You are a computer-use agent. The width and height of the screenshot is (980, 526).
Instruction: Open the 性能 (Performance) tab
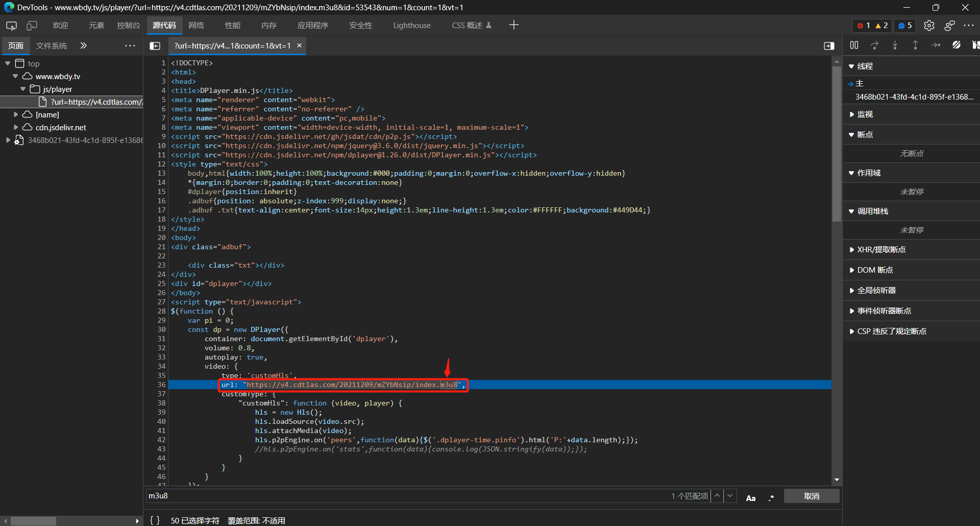pyautogui.click(x=233, y=26)
